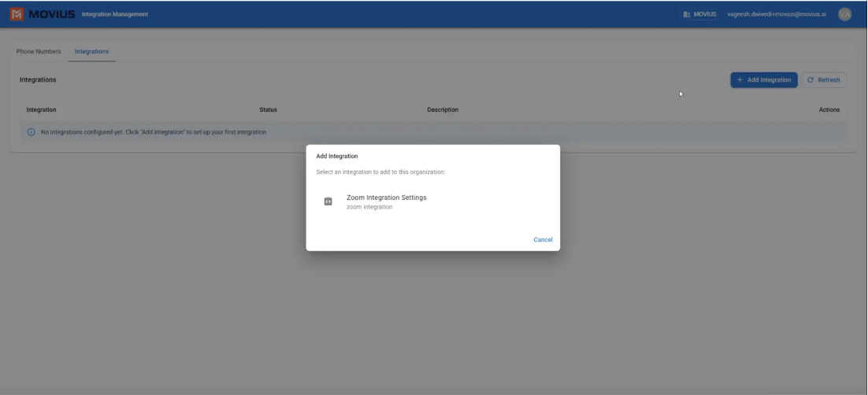Viewport: 868px width, 395px height.
Task: Click the 'zoom integration' subtitle text
Action: [x=369, y=207]
